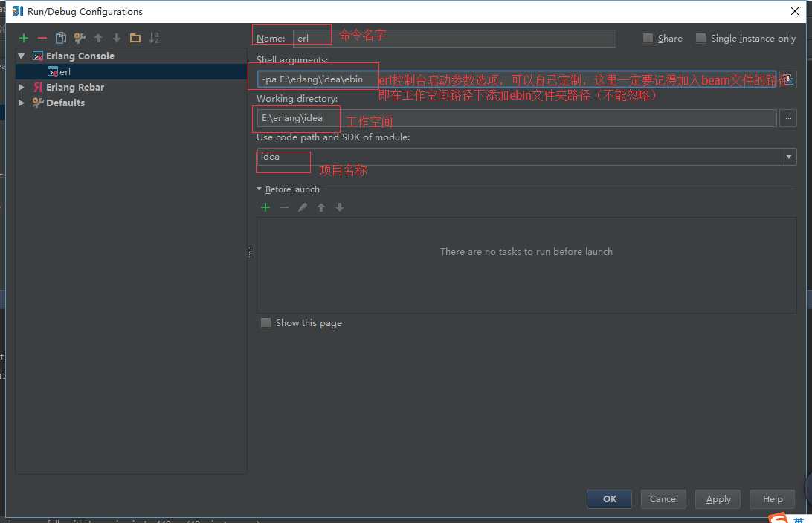The width and height of the screenshot is (812, 523).
Task: Tick the Show this page checkbox
Action: [x=265, y=323]
